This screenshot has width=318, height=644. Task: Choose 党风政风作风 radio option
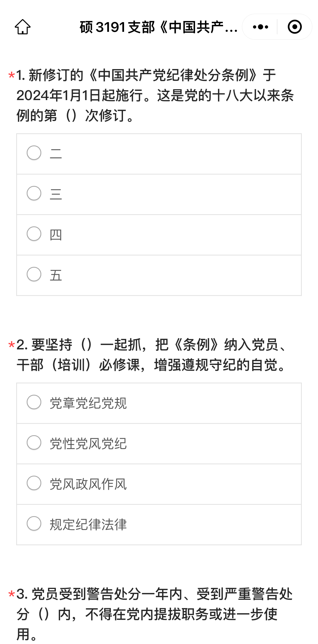click(34, 483)
